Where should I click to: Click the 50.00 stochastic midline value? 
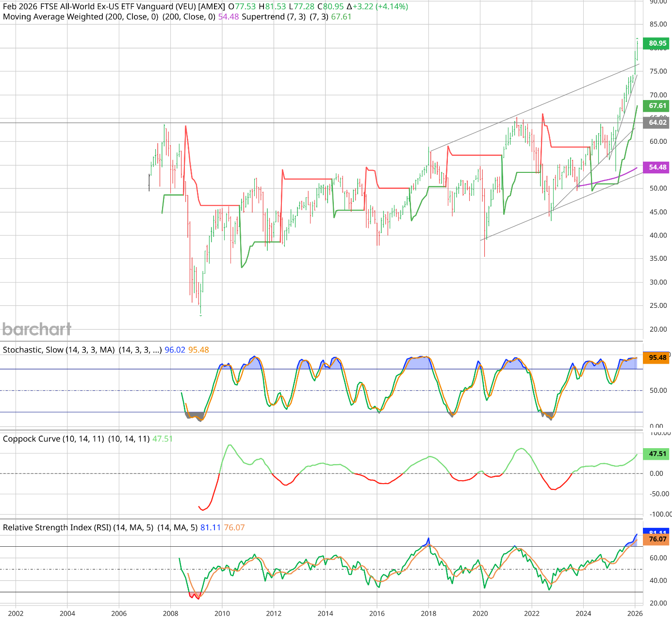pos(657,390)
